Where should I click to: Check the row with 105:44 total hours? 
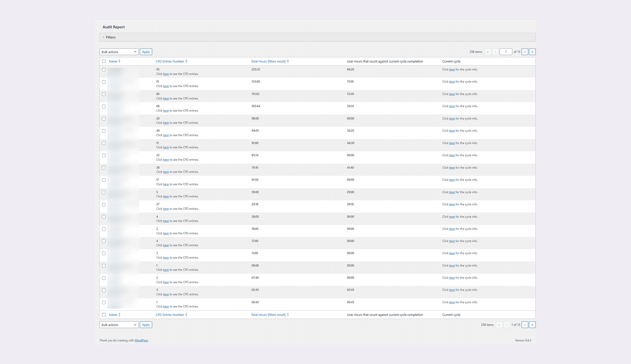(104, 106)
